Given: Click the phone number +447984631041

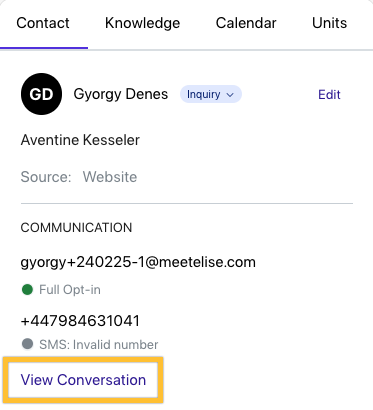Looking at the screenshot, I should pyautogui.click(x=80, y=321).
